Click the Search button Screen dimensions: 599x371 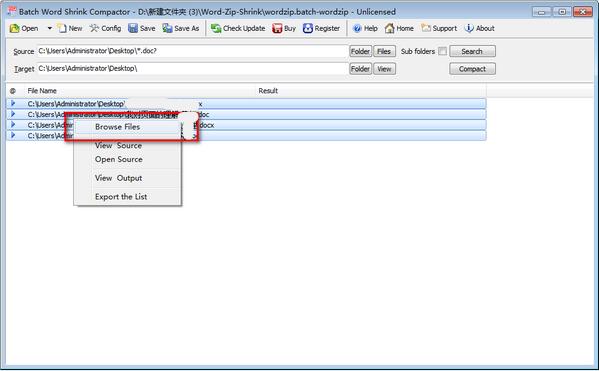[x=473, y=51]
